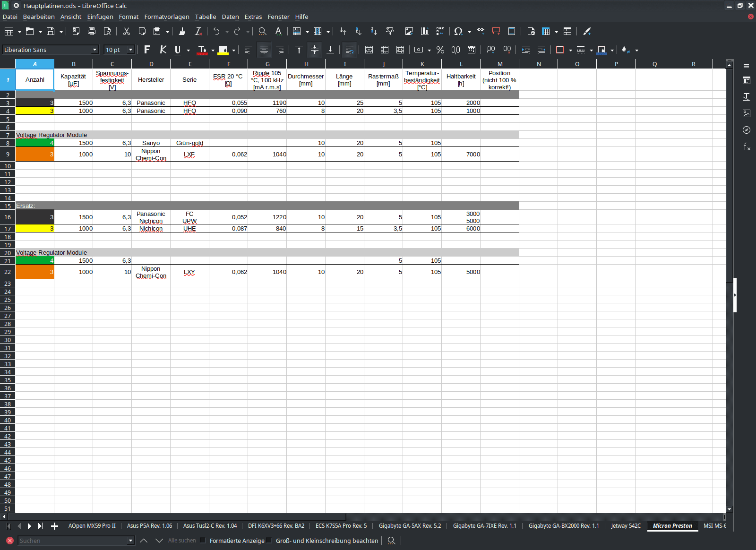Open the Show Draw Functions icon

click(587, 31)
